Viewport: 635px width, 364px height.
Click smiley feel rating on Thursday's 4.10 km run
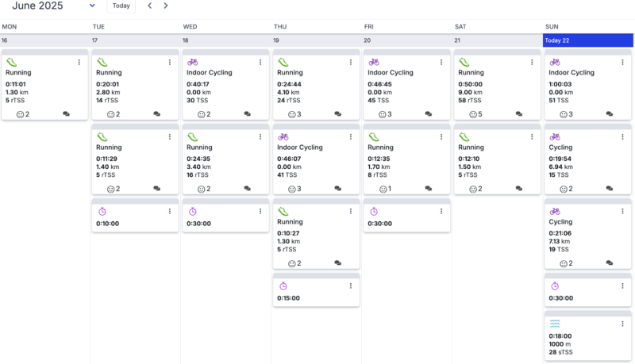293,114
